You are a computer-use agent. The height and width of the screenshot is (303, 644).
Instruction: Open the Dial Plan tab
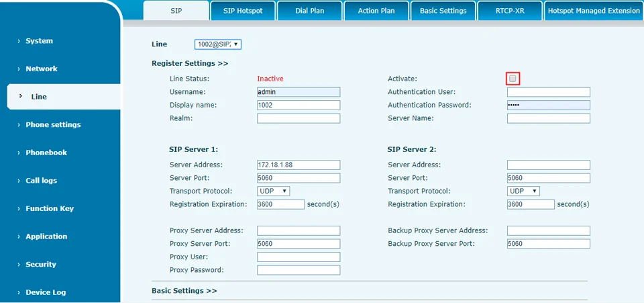coord(309,11)
